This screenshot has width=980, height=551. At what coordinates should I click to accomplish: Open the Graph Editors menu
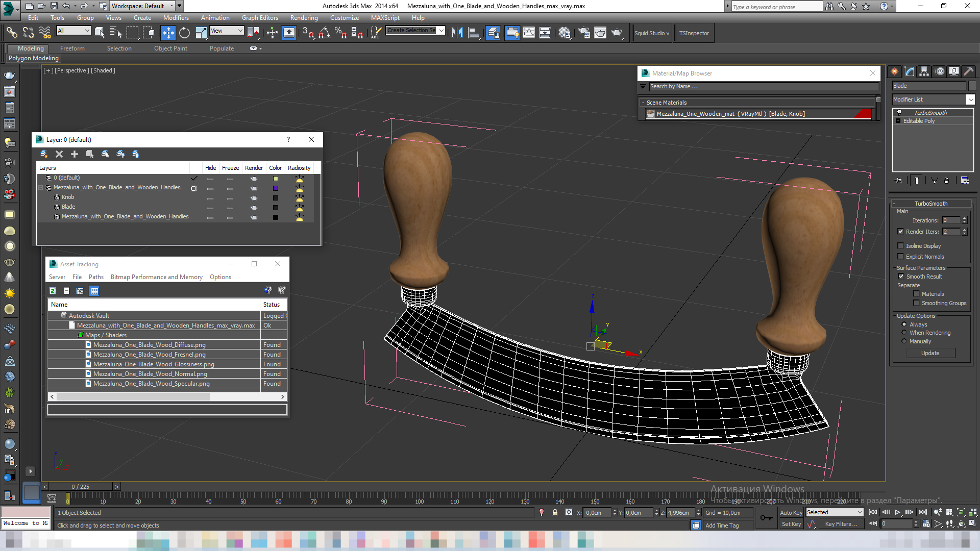260,18
